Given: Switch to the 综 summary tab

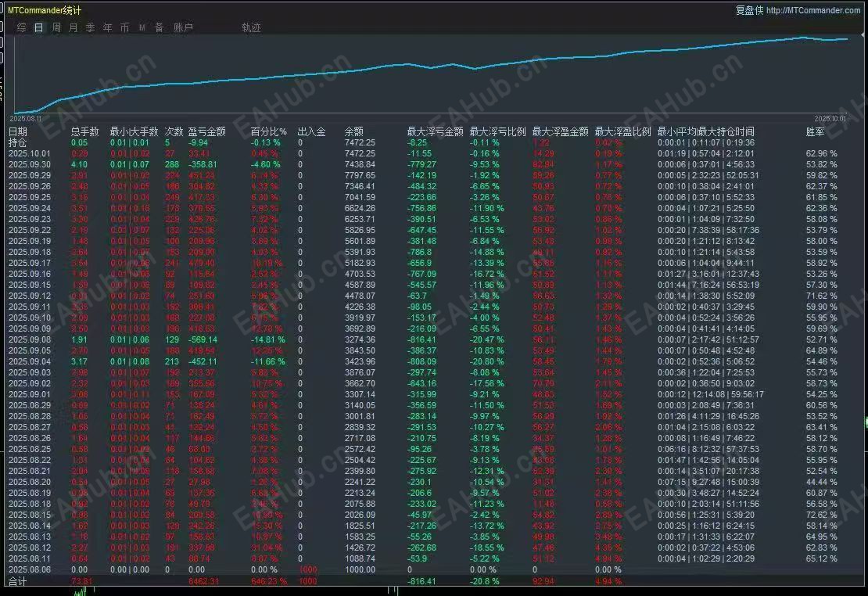Looking at the screenshot, I should (x=22, y=27).
